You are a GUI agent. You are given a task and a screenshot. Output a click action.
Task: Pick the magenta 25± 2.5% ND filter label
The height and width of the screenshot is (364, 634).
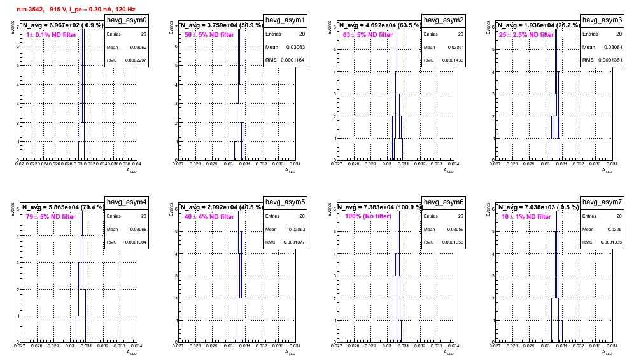(x=526, y=35)
